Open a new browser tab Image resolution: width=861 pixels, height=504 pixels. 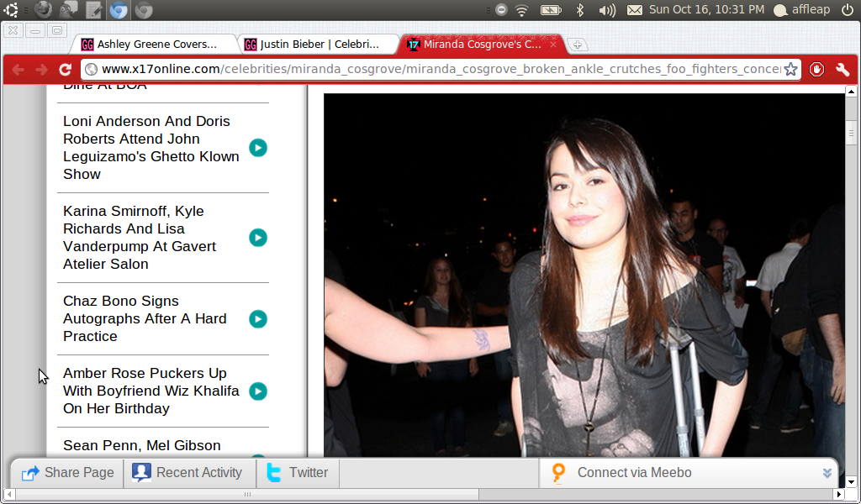tap(577, 45)
